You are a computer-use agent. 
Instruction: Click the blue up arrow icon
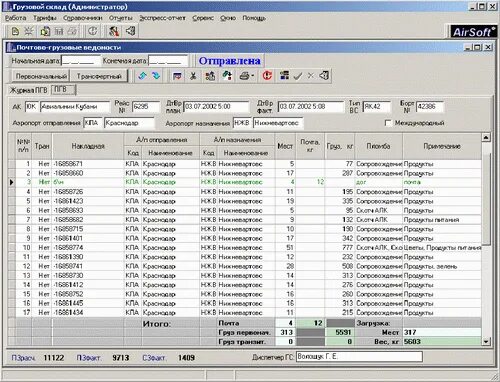point(142,76)
